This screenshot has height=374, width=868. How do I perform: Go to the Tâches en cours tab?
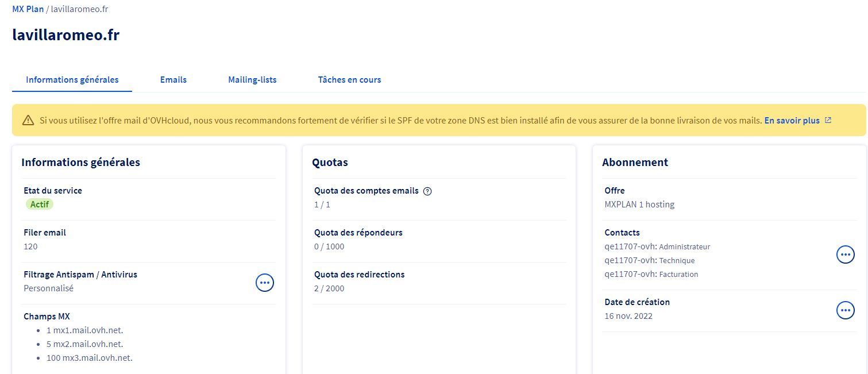pyautogui.click(x=349, y=80)
